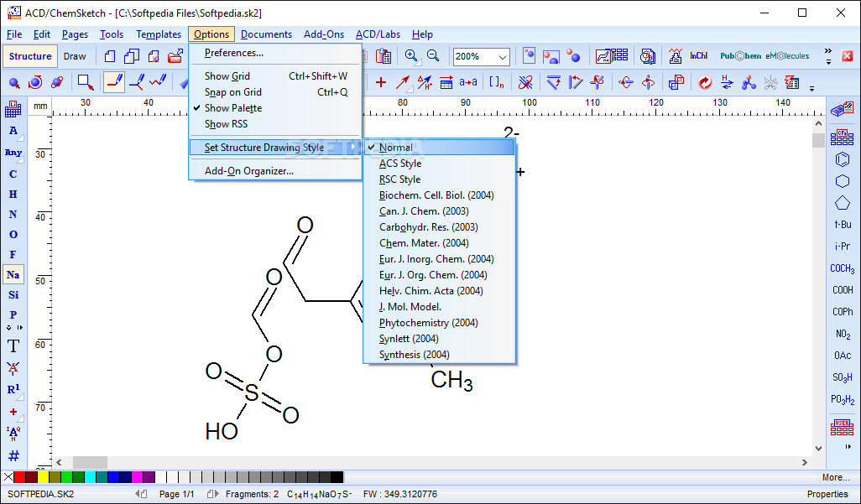
Task: Expand the top toolbar overflow chevron
Action: coord(828,53)
